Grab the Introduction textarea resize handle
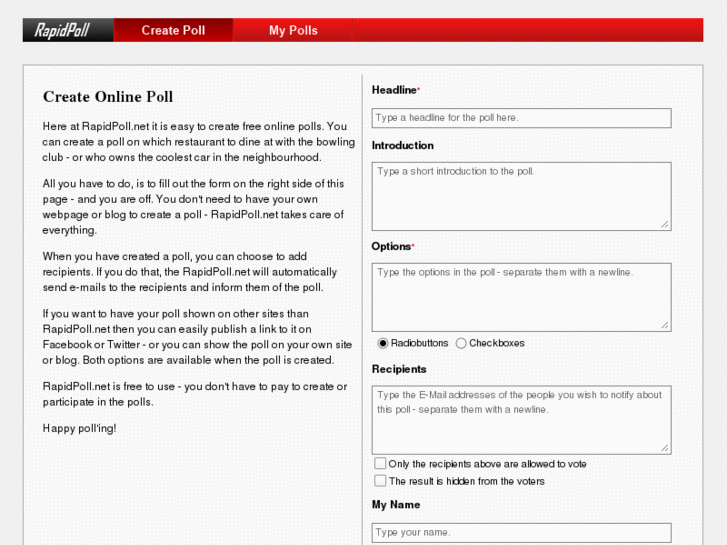 tap(665, 224)
